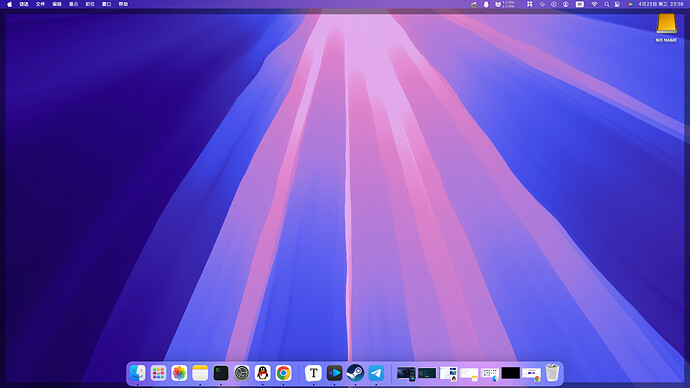This screenshot has height=388, width=690.
Task: Open the blue play-button app in Dock
Action: 334,373
